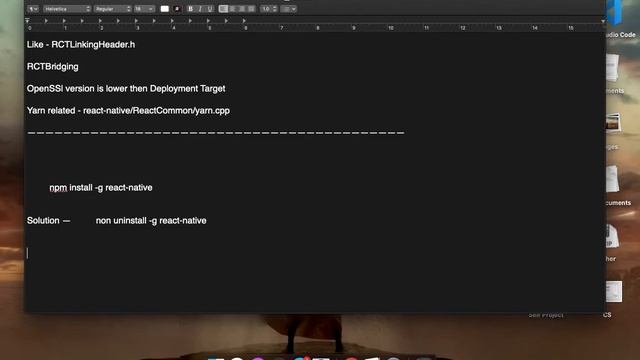Select the tab stop at ruler mark 6
Viewport: 640px width, 360px height.
(244, 20)
